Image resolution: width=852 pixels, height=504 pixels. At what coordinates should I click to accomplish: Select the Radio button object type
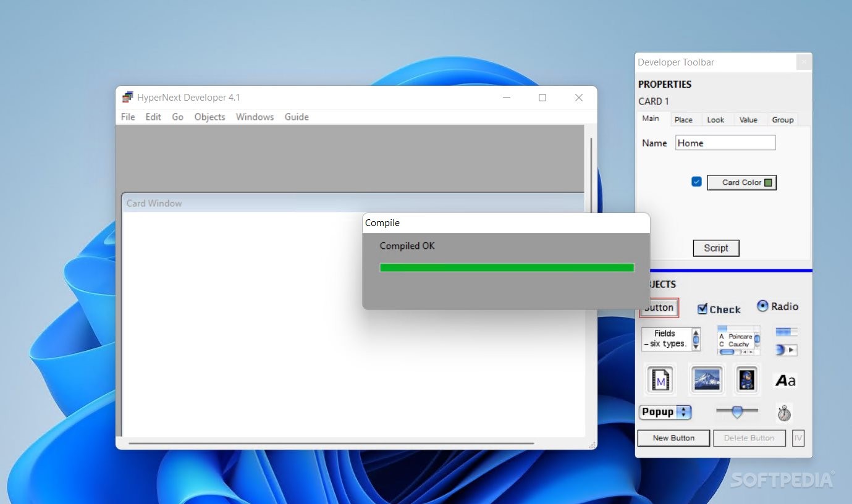coord(777,306)
